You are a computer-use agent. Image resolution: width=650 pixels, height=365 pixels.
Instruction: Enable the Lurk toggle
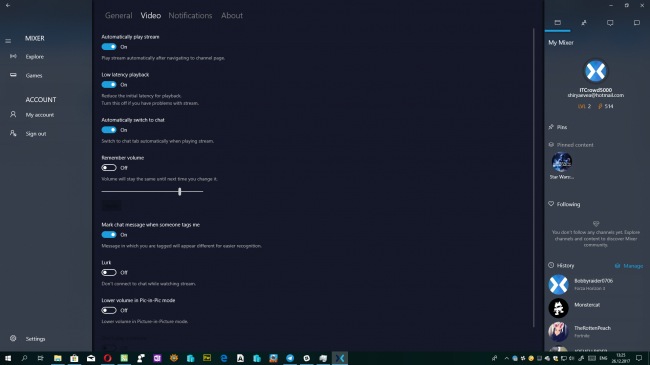[109, 273]
